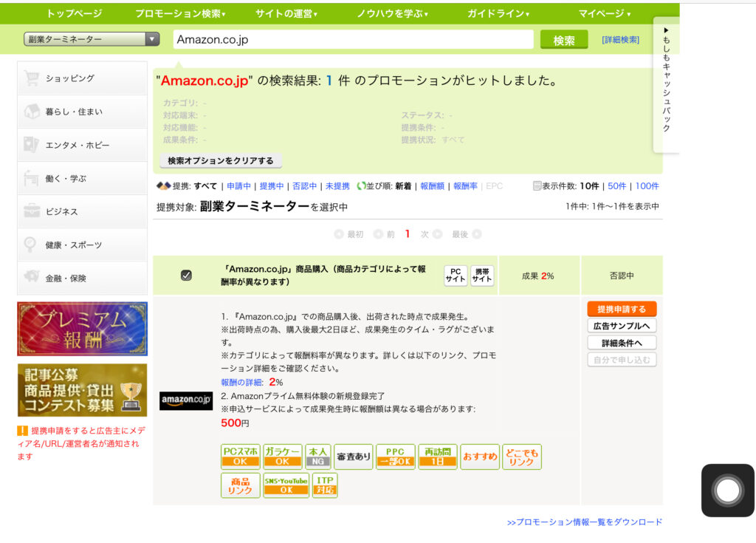Click the green 検索 button
Image resolution: width=756 pixels, height=543 pixels.
point(564,40)
